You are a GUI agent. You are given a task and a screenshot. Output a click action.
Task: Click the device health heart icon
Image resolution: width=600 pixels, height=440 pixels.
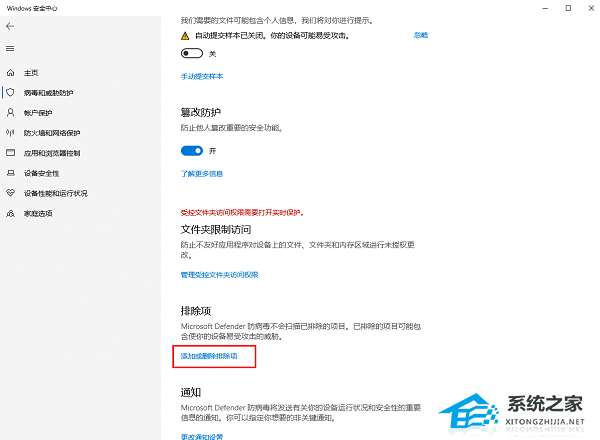10,193
